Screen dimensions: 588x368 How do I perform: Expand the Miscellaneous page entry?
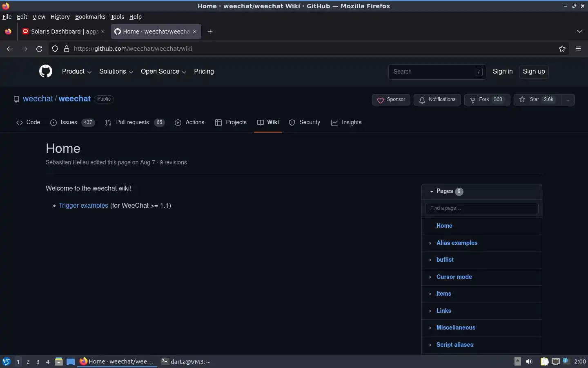(x=430, y=328)
